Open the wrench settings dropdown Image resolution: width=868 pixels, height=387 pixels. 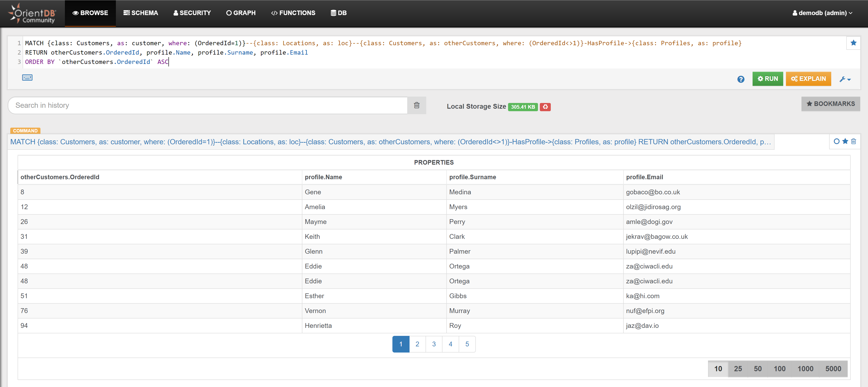[x=845, y=79]
